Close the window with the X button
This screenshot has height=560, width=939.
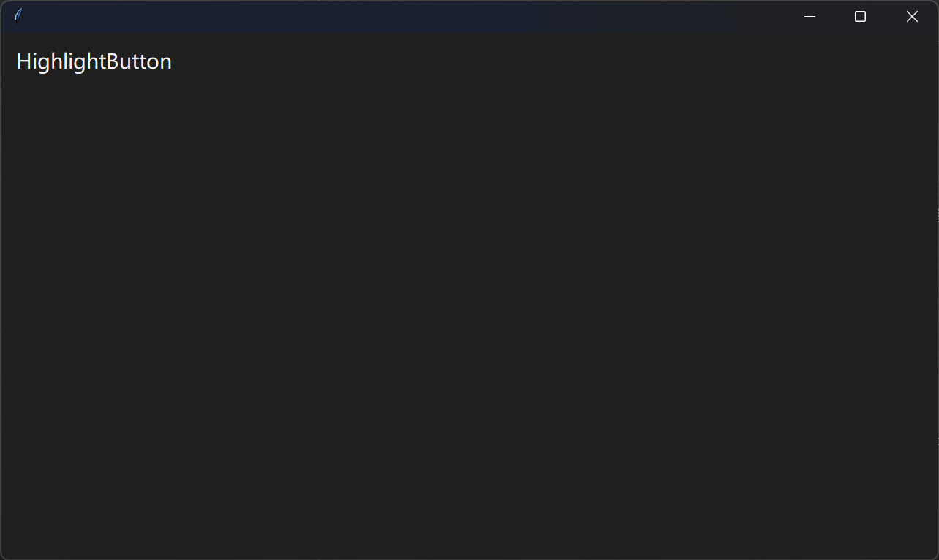(x=912, y=16)
